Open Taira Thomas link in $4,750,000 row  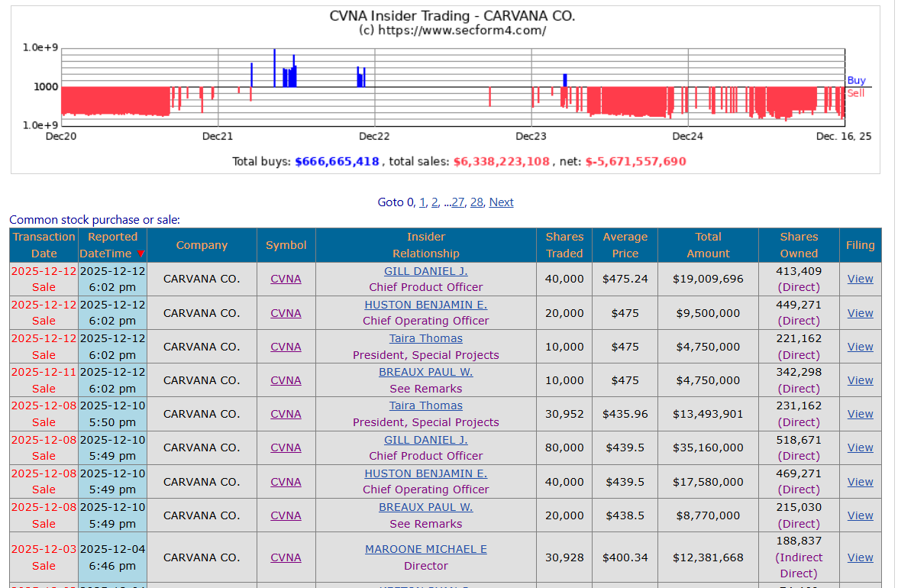coord(425,338)
